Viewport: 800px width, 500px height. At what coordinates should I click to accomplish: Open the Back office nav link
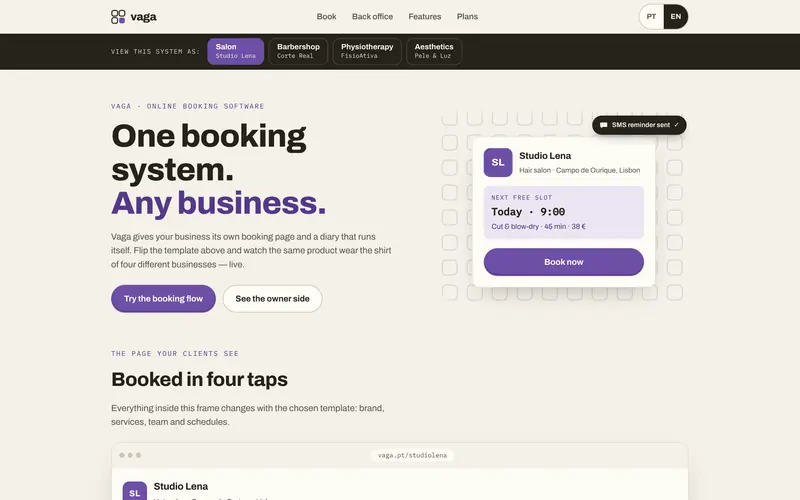tap(372, 17)
